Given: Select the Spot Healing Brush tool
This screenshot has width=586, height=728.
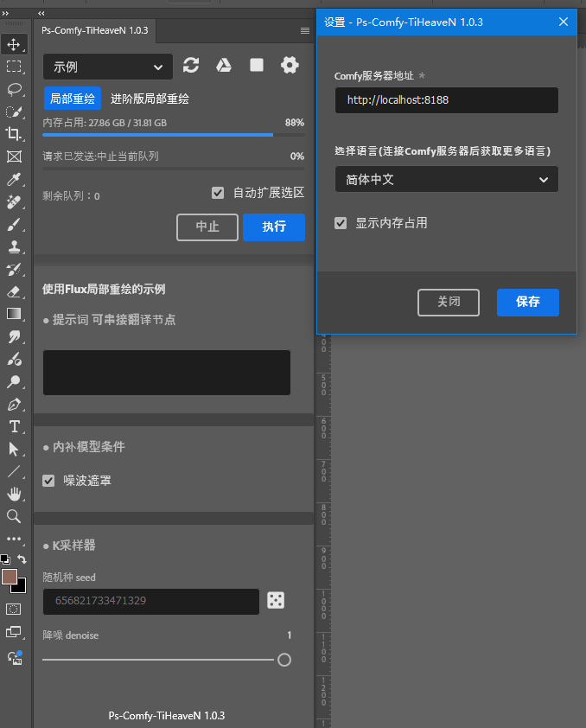Looking at the screenshot, I should [14, 201].
